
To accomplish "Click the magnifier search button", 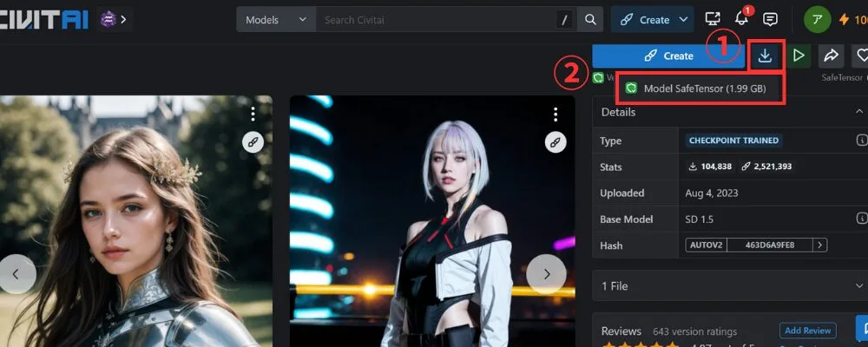I will [590, 19].
